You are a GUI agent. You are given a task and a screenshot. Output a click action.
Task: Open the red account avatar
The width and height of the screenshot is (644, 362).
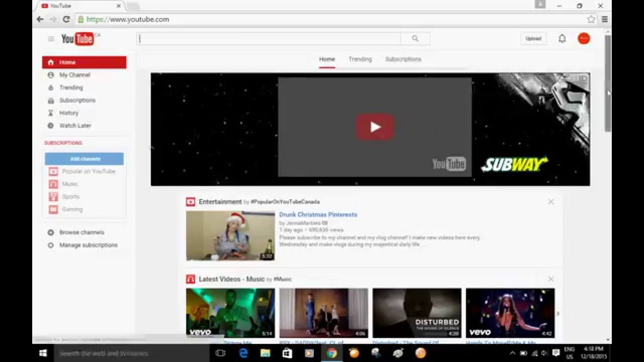584,39
